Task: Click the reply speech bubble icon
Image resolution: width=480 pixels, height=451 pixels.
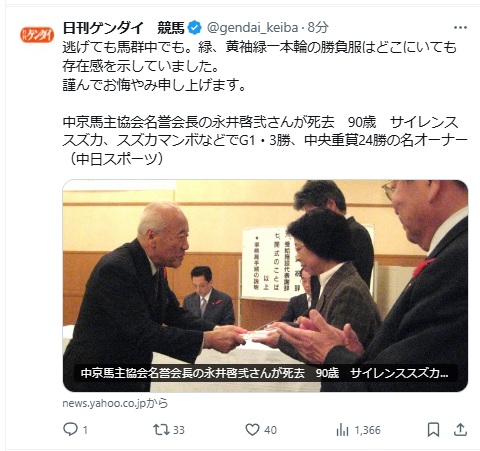Action: [x=70, y=429]
